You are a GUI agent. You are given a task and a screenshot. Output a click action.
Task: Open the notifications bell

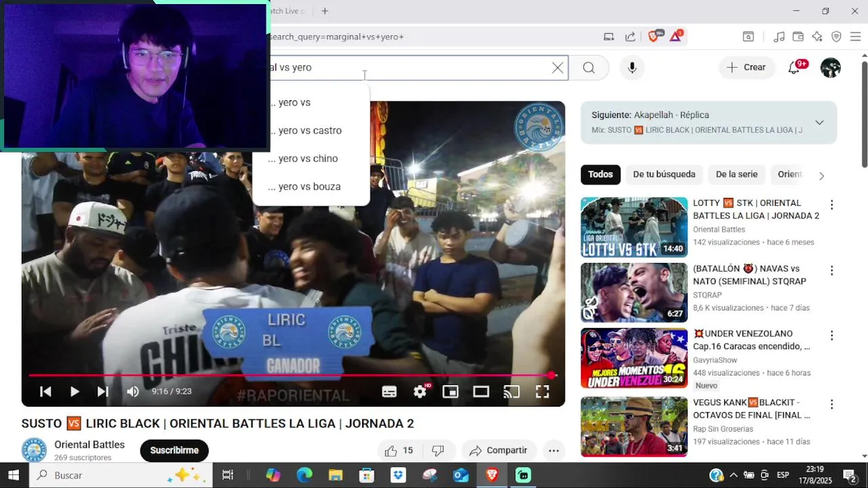click(x=794, y=68)
